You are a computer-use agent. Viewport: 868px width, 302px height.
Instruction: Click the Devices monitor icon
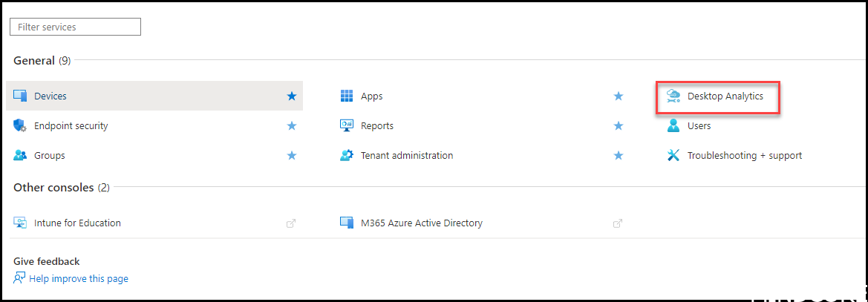coord(20,96)
